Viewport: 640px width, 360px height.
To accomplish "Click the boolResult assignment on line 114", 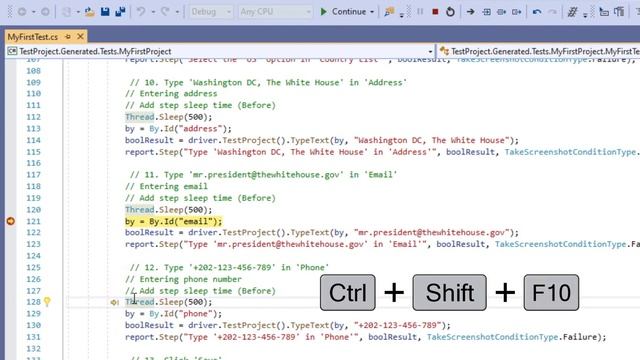I will [x=322, y=140].
